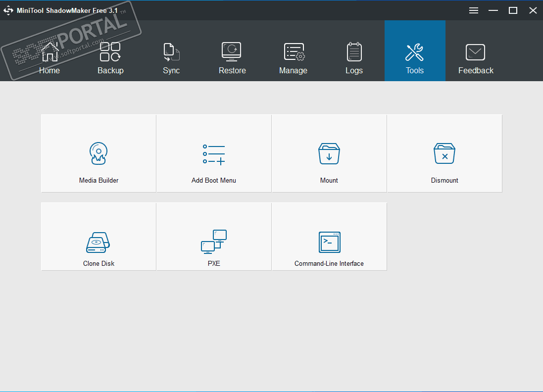The width and height of the screenshot is (543, 392).
Task: Open the Media Builder tool
Action: coord(99,153)
